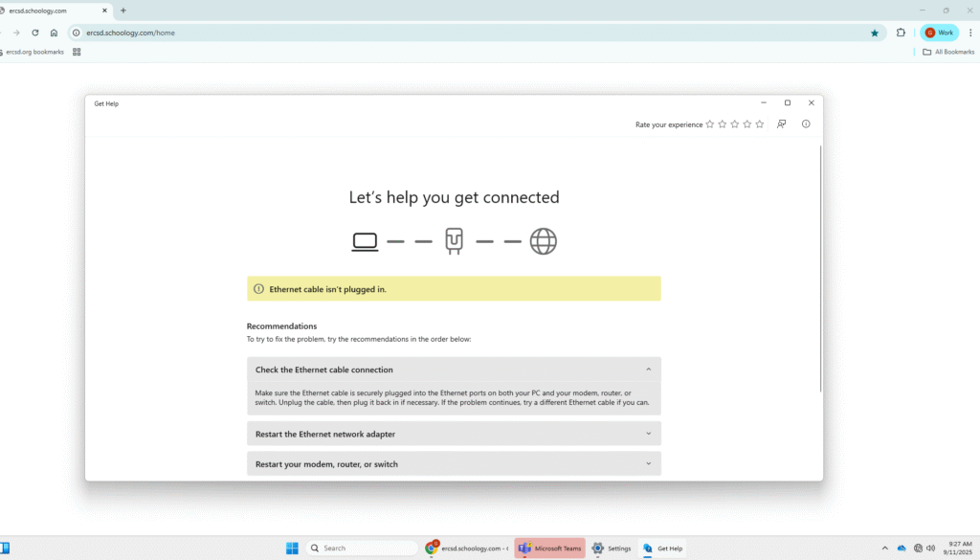The height and width of the screenshot is (560, 980).
Task: Open the Work profile button
Action: (x=939, y=33)
